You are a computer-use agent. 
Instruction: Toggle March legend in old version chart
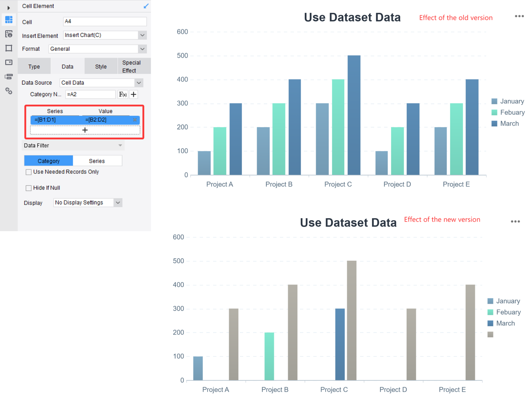[x=505, y=123]
